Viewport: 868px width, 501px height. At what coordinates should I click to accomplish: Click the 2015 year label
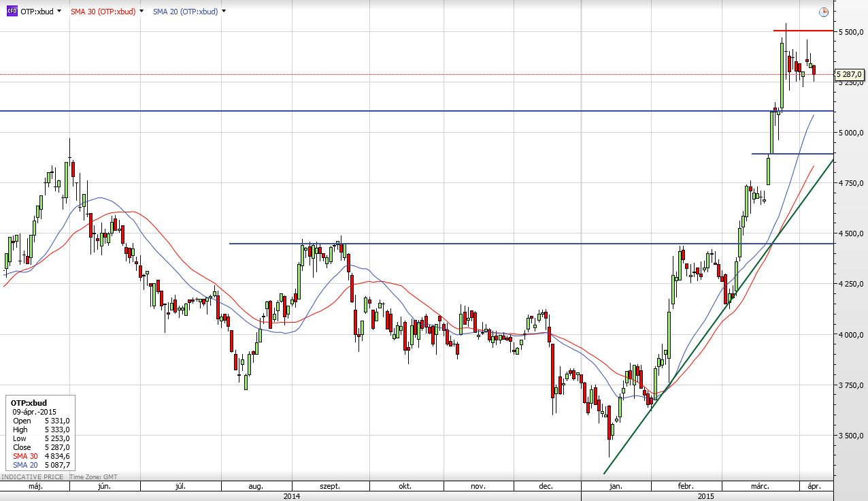[705, 496]
